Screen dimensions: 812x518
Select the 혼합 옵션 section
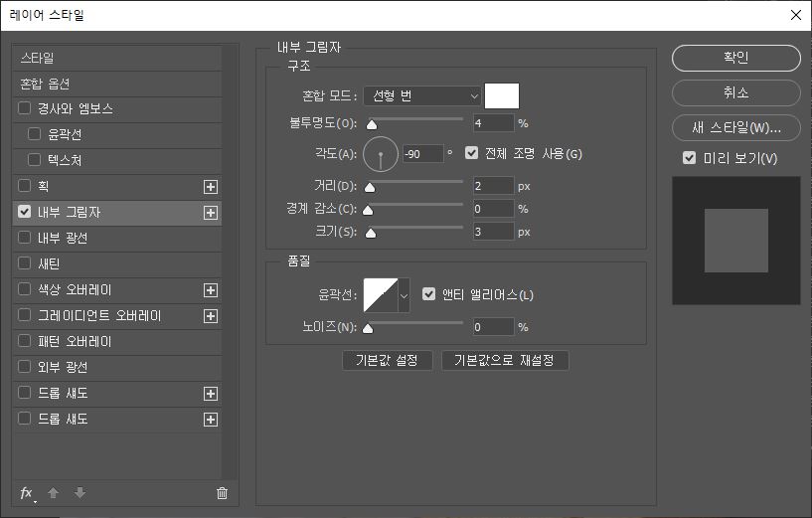point(117,84)
